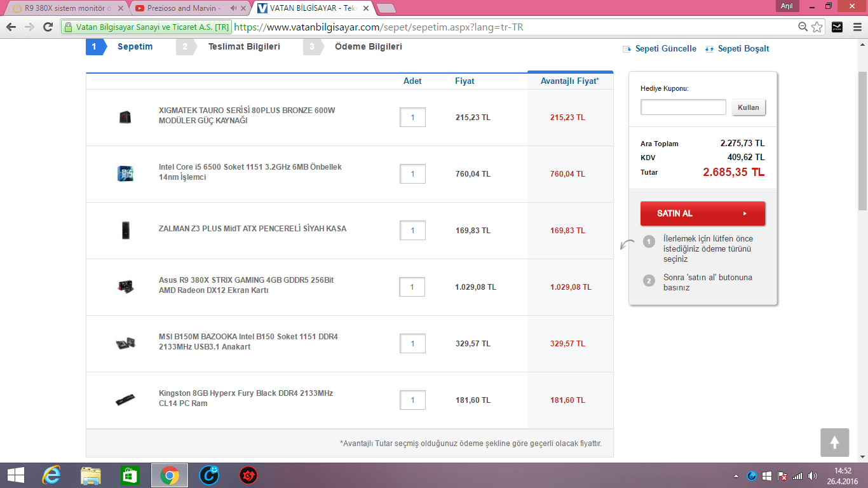
Task: Click the Sepeti Güncelle link
Action: pos(660,49)
